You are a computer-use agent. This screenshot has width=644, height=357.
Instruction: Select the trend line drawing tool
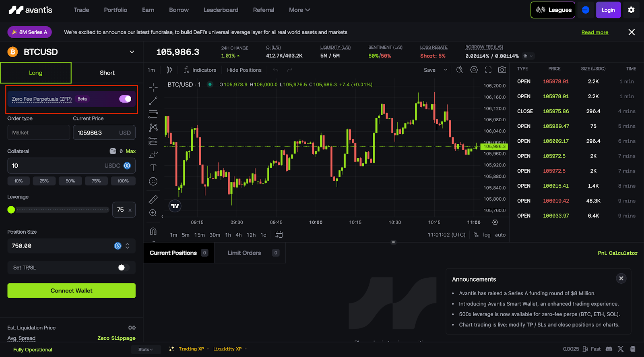[x=153, y=101]
